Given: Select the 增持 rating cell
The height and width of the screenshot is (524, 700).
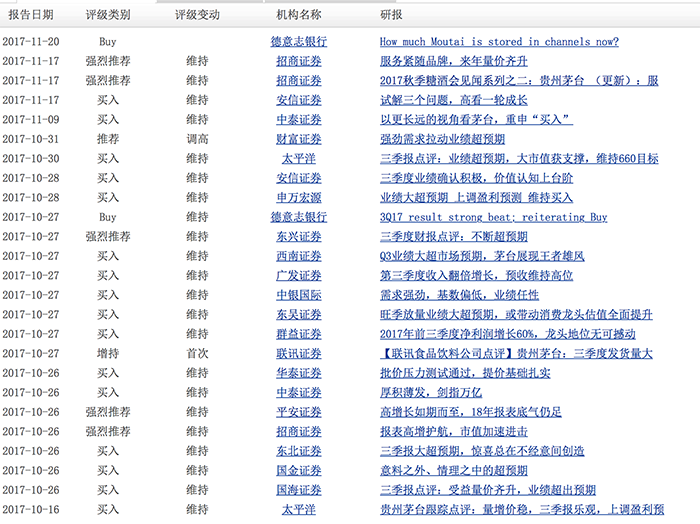Looking at the screenshot, I should (x=108, y=353).
